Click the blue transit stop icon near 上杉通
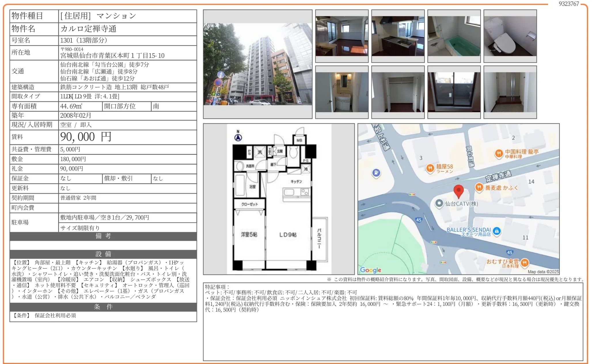 point(376,173)
